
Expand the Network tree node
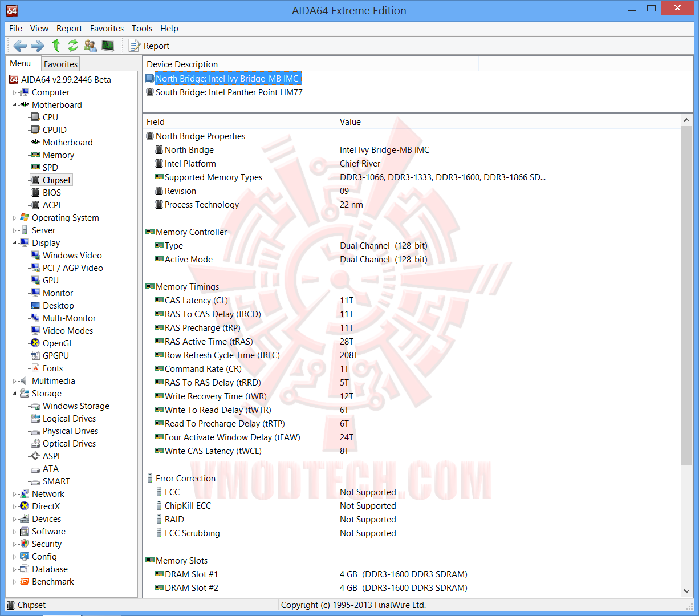pyautogui.click(x=15, y=494)
